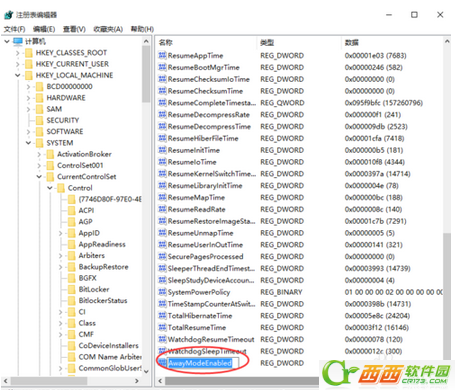Select the ACPI folder icon

tap(72, 210)
